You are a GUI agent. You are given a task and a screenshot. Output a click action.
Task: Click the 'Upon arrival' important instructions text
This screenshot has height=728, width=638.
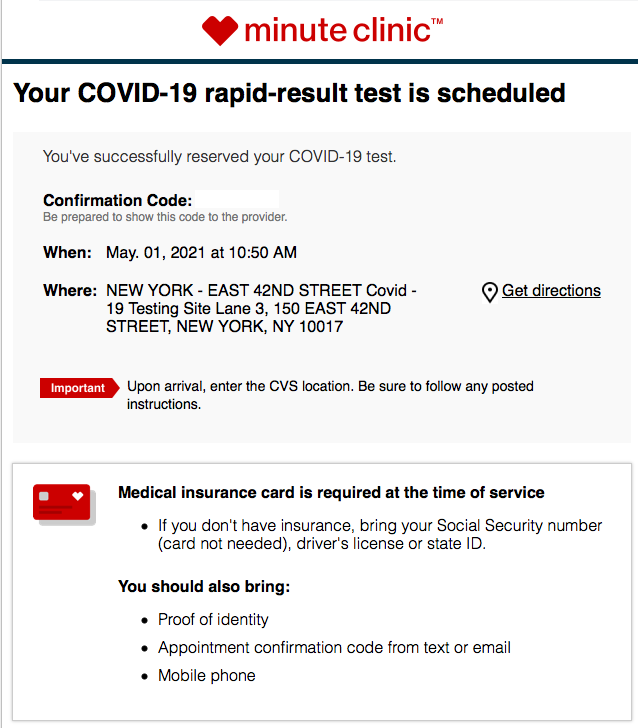(330, 395)
